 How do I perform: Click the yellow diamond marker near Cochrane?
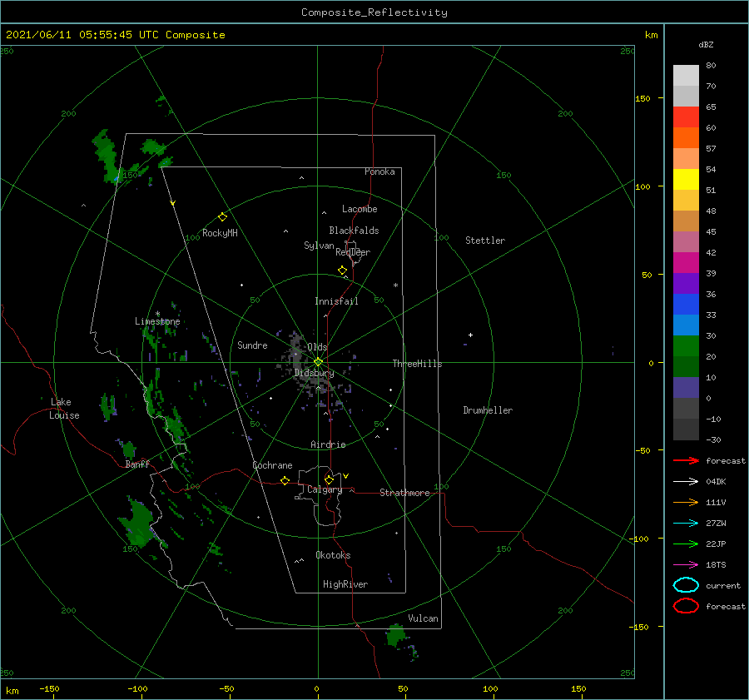tap(285, 480)
